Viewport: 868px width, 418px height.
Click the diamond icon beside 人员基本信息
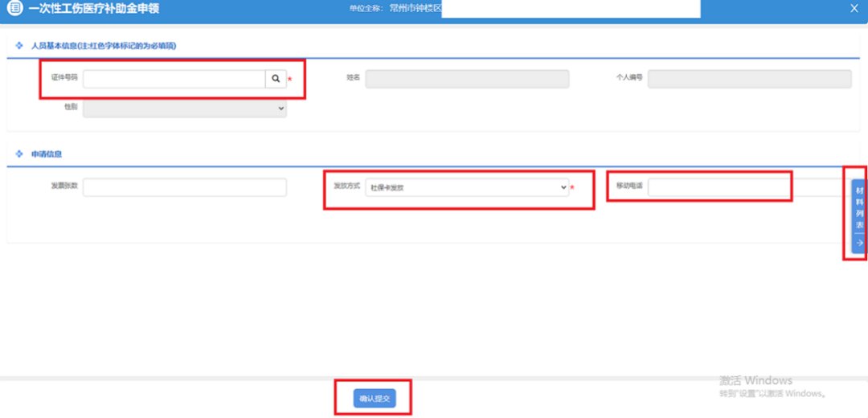click(x=19, y=45)
